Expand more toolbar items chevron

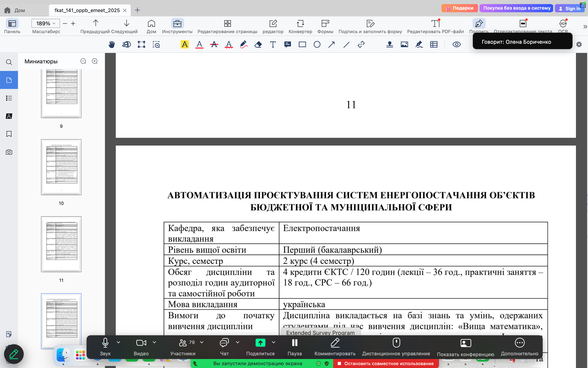tap(585, 27)
